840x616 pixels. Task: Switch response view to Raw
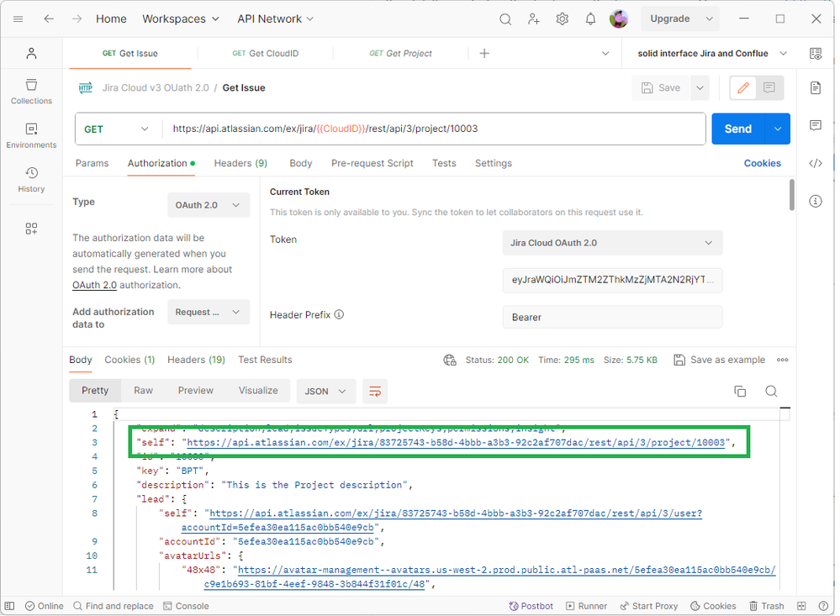(x=143, y=391)
